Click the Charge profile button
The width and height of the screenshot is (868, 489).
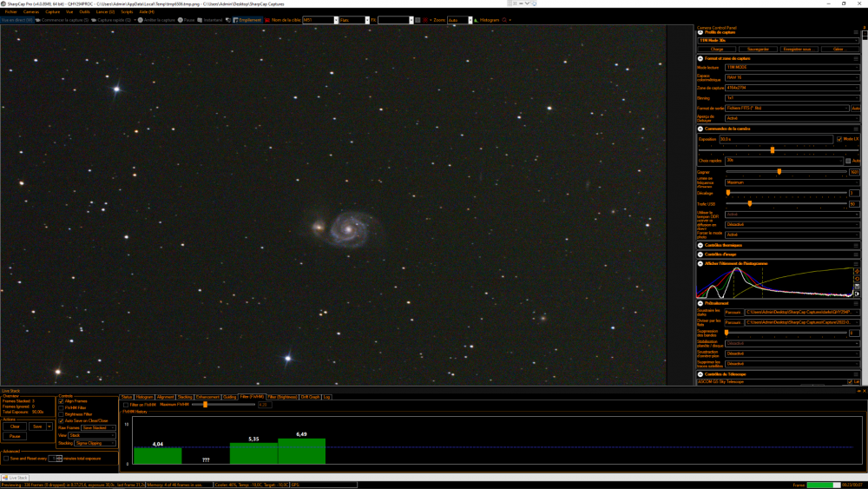pyautogui.click(x=717, y=50)
